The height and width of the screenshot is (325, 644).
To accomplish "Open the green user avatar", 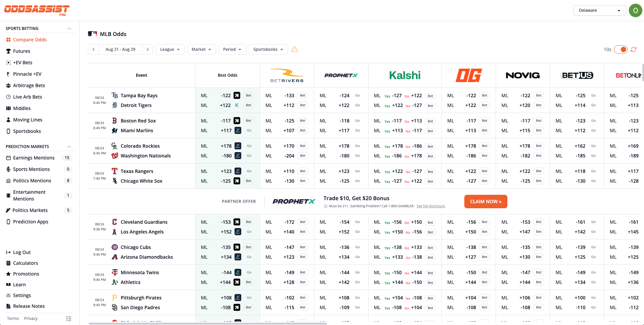I will pos(635,10).
